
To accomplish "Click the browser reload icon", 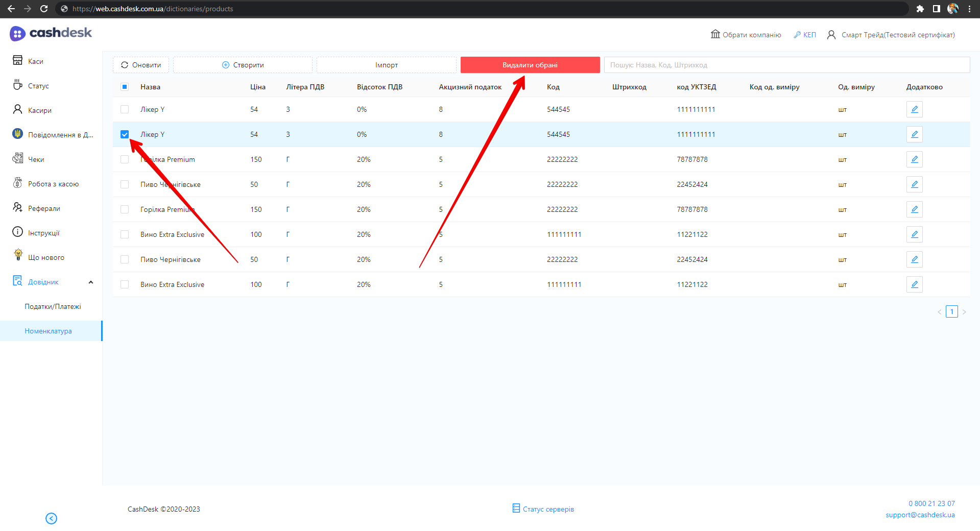I will pyautogui.click(x=44, y=9).
